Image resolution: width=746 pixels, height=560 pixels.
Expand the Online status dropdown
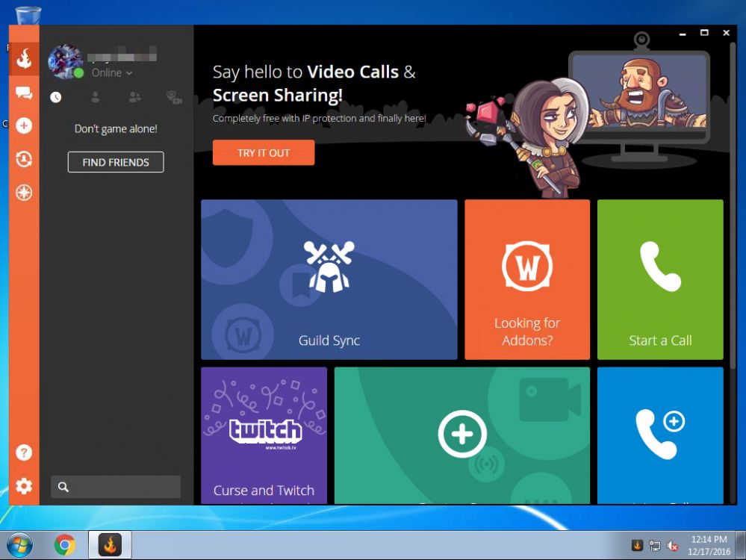pos(112,72)
